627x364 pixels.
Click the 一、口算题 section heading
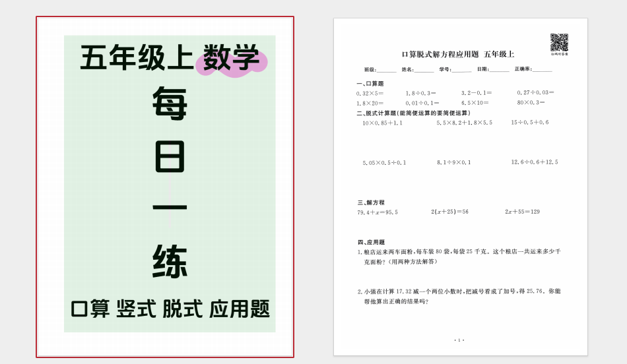[x=370, y=84]
